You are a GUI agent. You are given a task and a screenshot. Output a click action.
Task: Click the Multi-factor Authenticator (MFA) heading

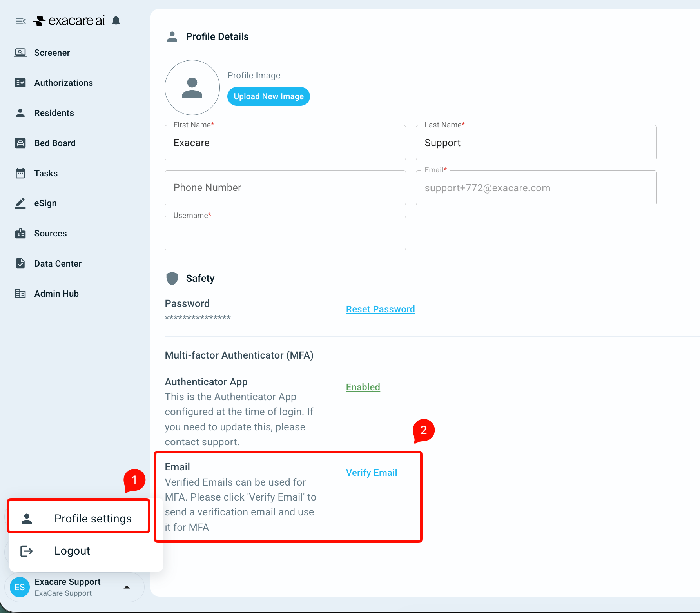pos(239,355)
